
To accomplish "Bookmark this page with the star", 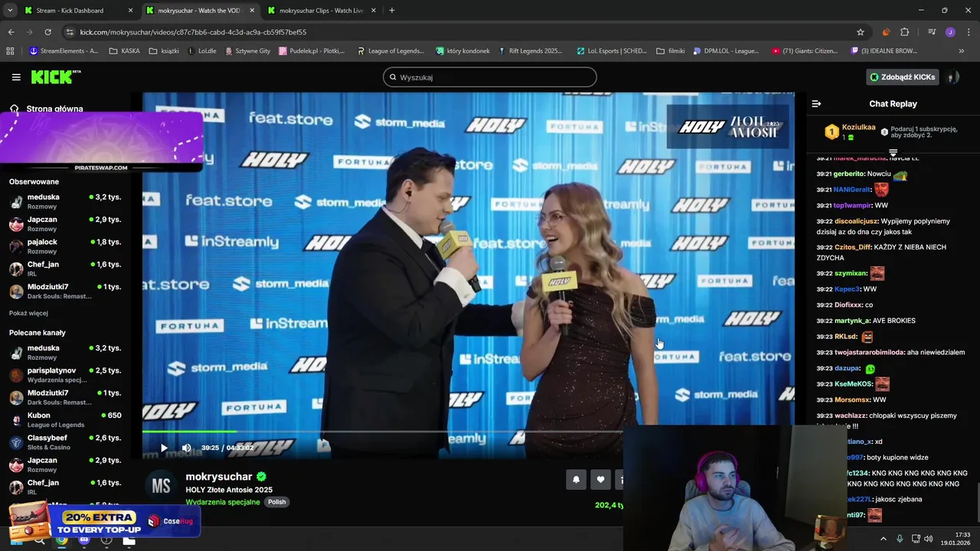I will [861, 32].
